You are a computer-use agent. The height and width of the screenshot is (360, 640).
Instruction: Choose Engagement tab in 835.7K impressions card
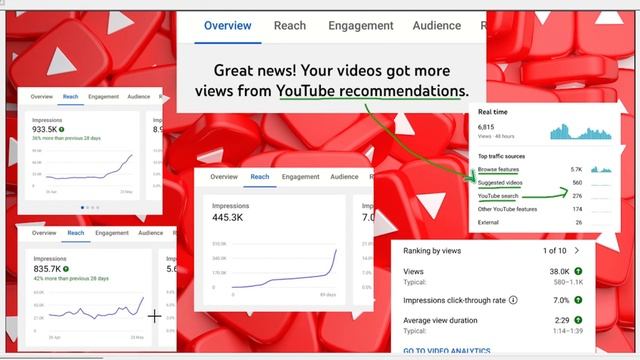(112, 233)
